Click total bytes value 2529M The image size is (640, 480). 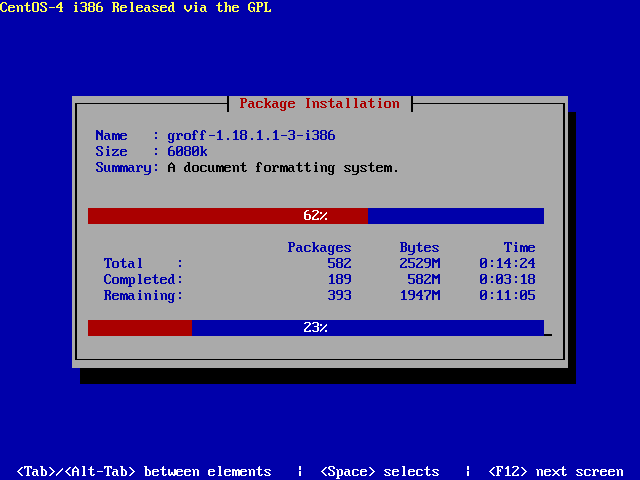tap(420, 263)
